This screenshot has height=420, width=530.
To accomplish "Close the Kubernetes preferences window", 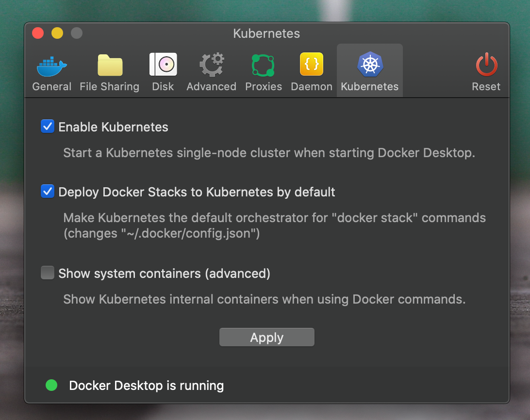I will 38,33.
